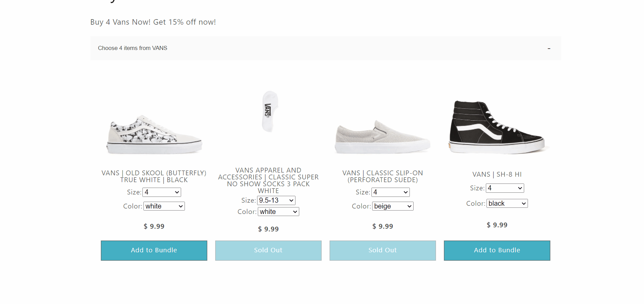Open black SH-8 Hi high-top image
Screen dimensions: 644x304
click(496, 127)
